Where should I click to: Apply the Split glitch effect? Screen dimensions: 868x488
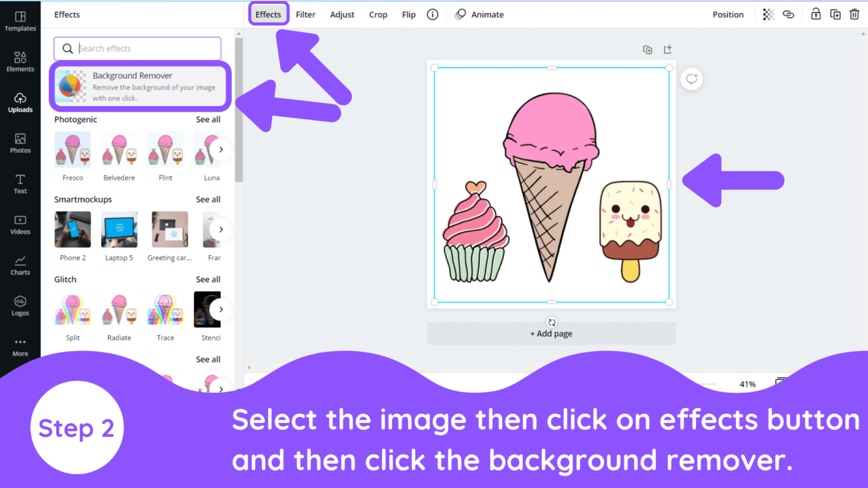[x=73, y=310]
